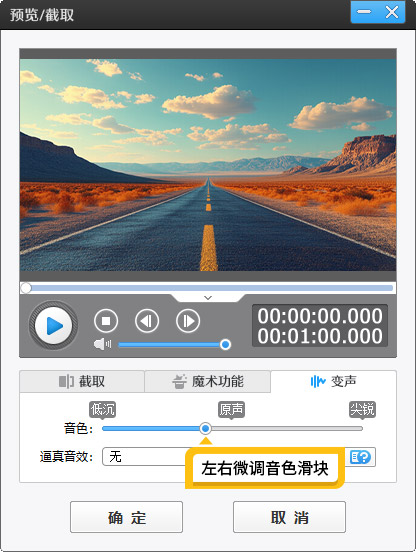Reset the pitch to 原声
Image resolution: width=416 pixels, height=552 pixels.
click(x=231, y=409)
